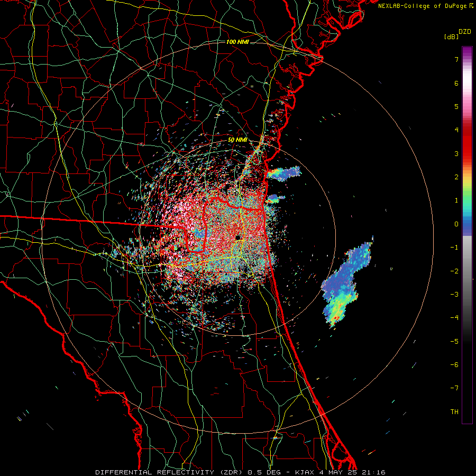Image resolution: width=476 pixels, height=476 pixels.
Task: Click the 3 value on color scale
Action: click(x=456, y=153)
